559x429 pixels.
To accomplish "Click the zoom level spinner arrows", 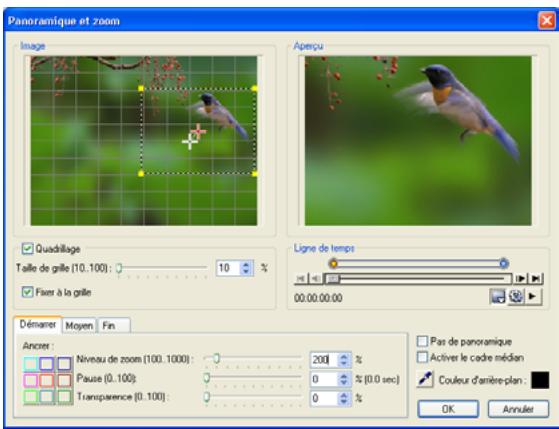I will (x=344, y=359).
